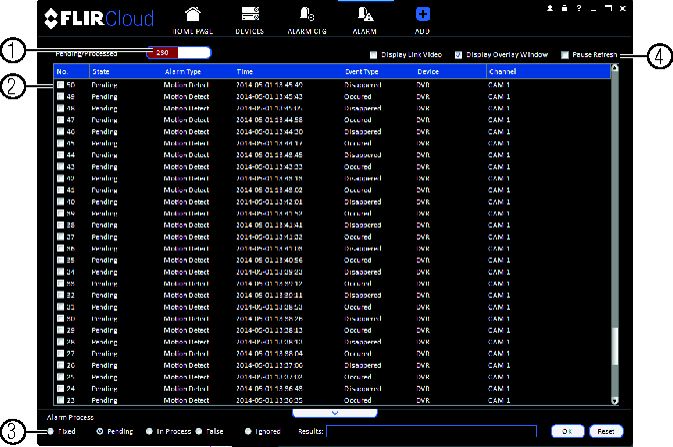The height and width of the screenshot is (447, 673).
Task: Enable the Display Link Video checkbox
Action: pos(373,55)
